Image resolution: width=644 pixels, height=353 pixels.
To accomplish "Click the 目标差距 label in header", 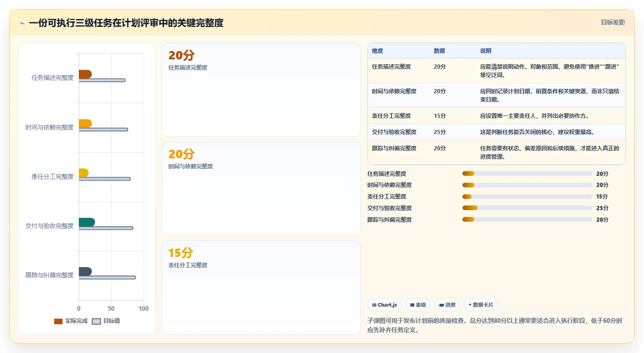I will (613, 22).
